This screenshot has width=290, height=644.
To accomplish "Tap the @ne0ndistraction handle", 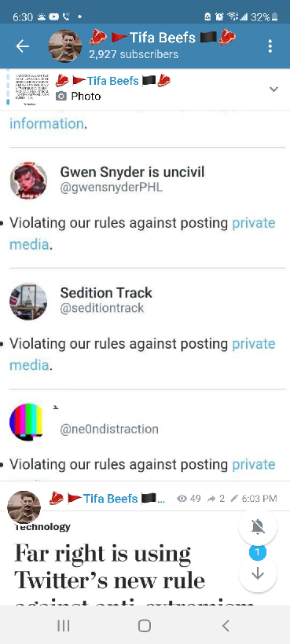I will coord(109,429).
